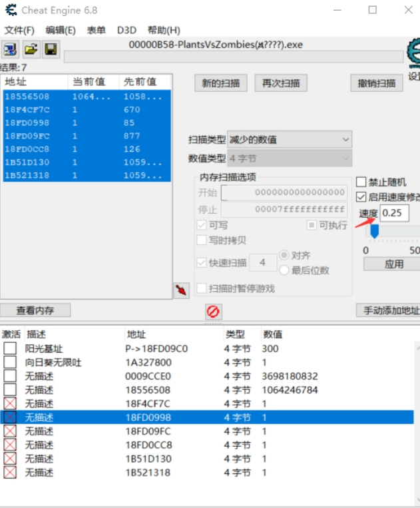Screen dimensions: 420x508
Task: Click the 撤销扫描 button
Action: [x=377, y=83]
